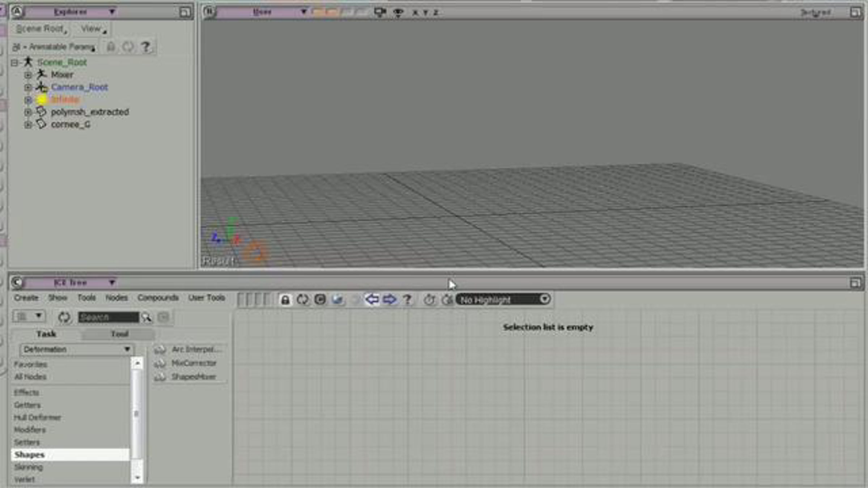Image resolution: width=868 pixels, height=488 pixels.
Task: Click the refresh icon in ICE Tree toolbar
Action: pyautogui.click(x=302, y=300)
